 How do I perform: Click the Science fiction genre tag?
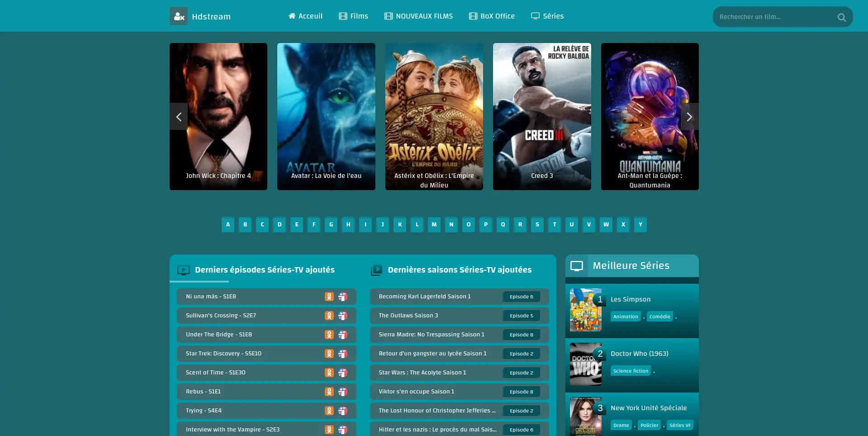631,371
